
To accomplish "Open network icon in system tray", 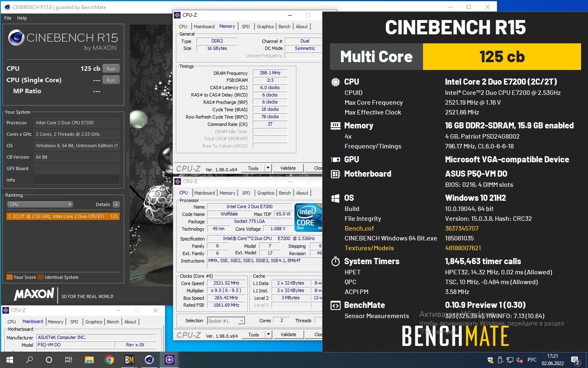I will point(510,360).
